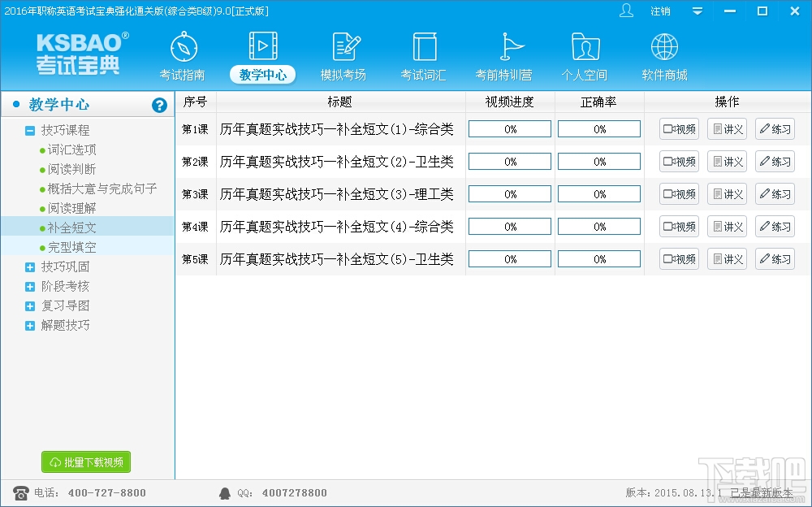Expand the 阶段考核 tree node
This screenshot has width=812, height=507.
click(x=30, y=287)
